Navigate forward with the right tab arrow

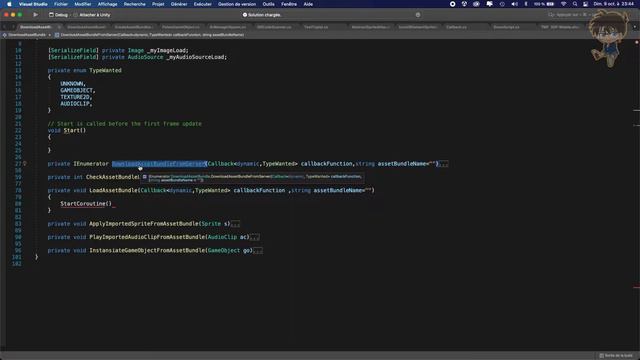coord(13,27)
